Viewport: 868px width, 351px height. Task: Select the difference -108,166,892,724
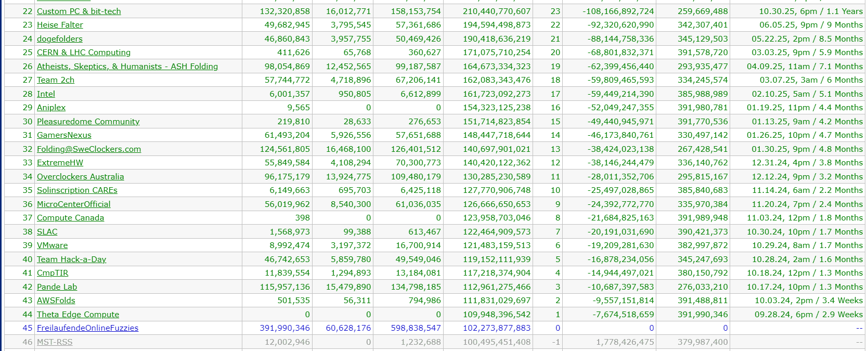(x=618, y=11)
